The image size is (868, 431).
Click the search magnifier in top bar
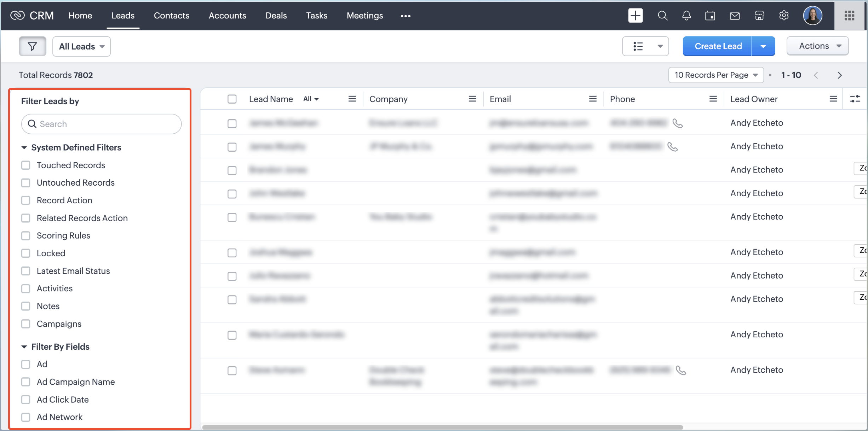(x=662, y=16)
